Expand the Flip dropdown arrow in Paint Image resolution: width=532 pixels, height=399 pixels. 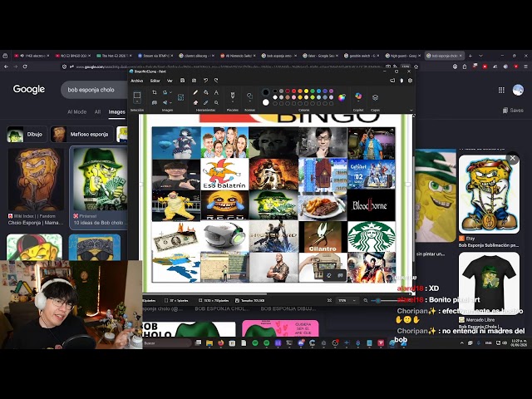(x=170, y=102)
